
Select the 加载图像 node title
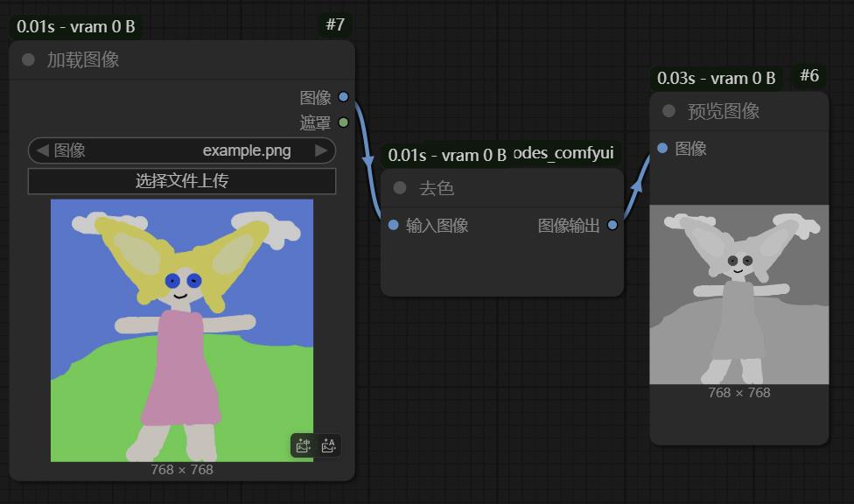[x=83, y=59]
